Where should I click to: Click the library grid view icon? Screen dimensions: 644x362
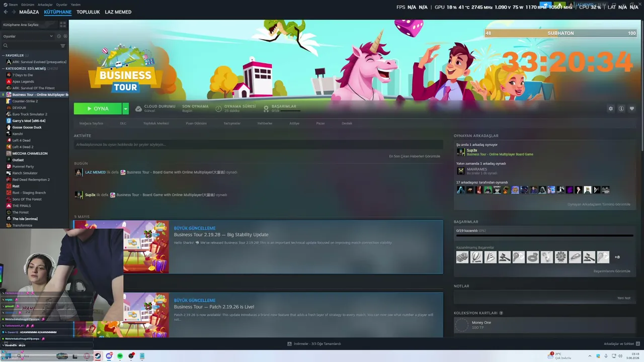point(63,24)
